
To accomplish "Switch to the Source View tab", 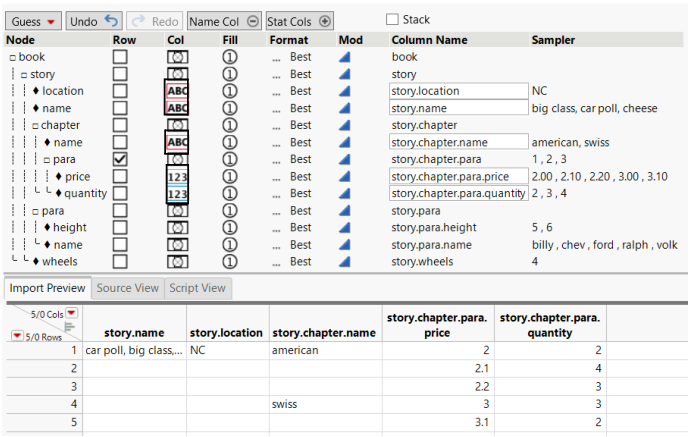I will 126,288.
